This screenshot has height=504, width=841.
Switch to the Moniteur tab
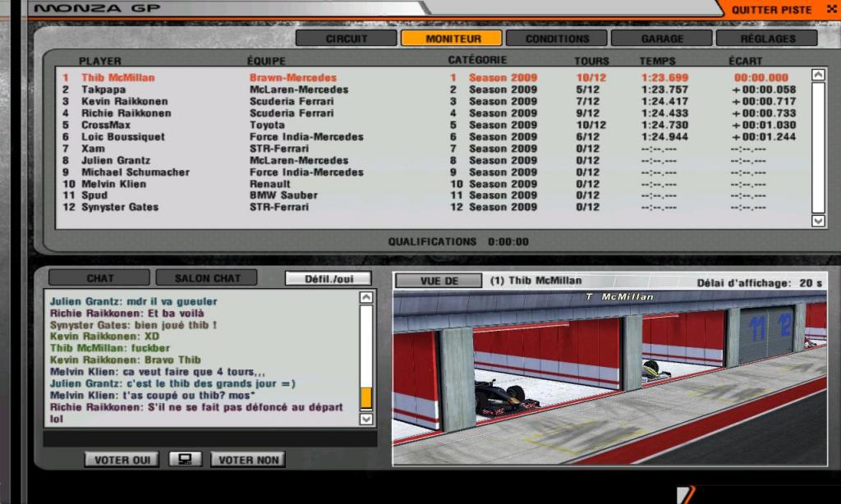(452, 39)
